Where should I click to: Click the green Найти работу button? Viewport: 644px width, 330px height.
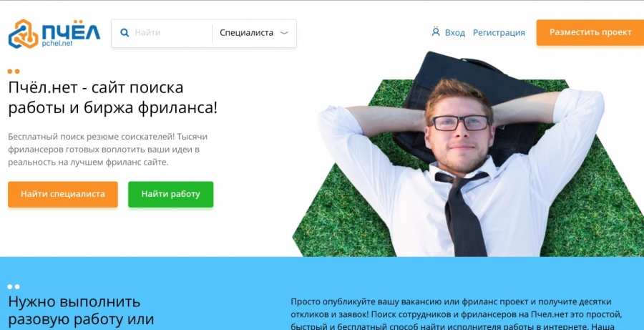[x=170, y=194]
